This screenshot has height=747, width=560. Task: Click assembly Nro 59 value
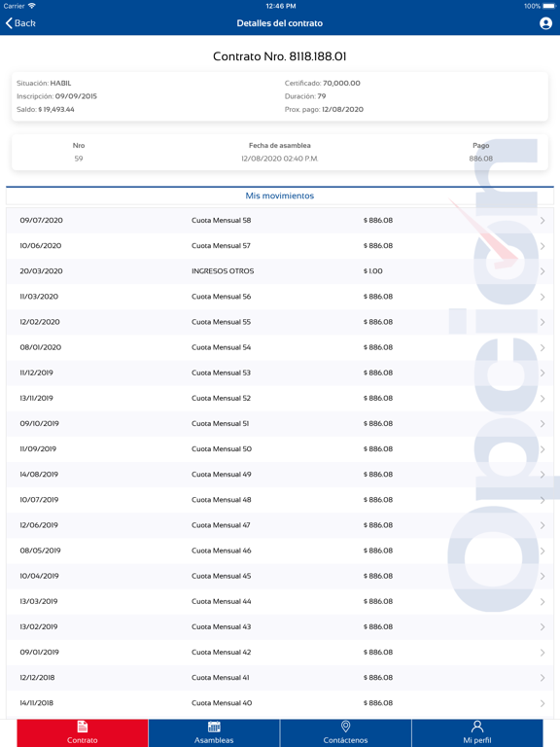point(79,159)
